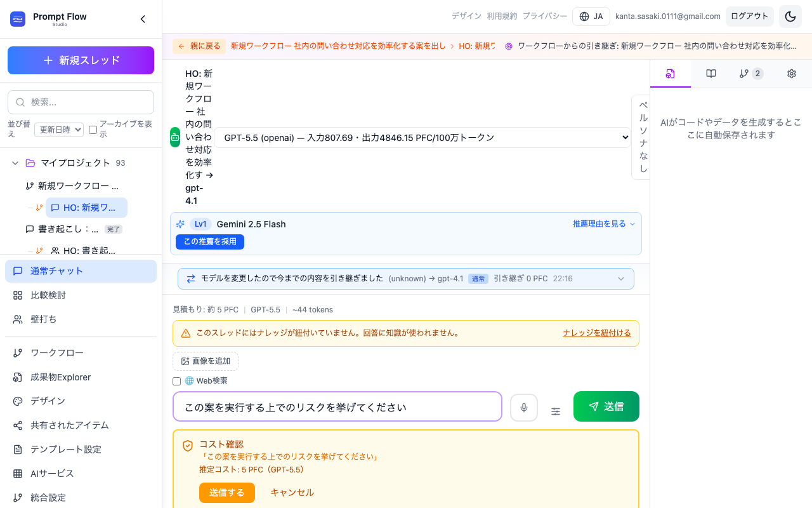This screenshot has height=508, width=812.
Task: Select 比較検討 mode
Action: [x=81, y=295]
